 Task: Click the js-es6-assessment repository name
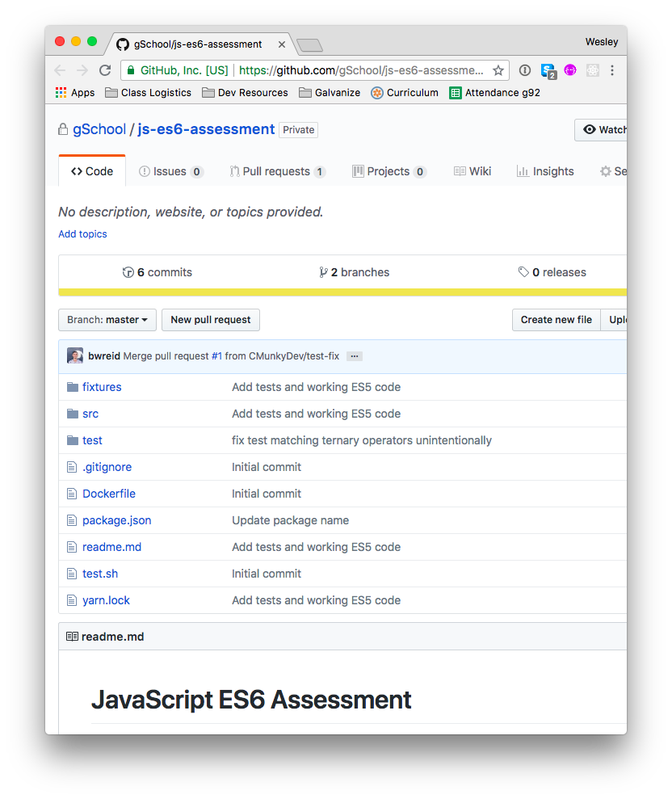click(206, 129)
